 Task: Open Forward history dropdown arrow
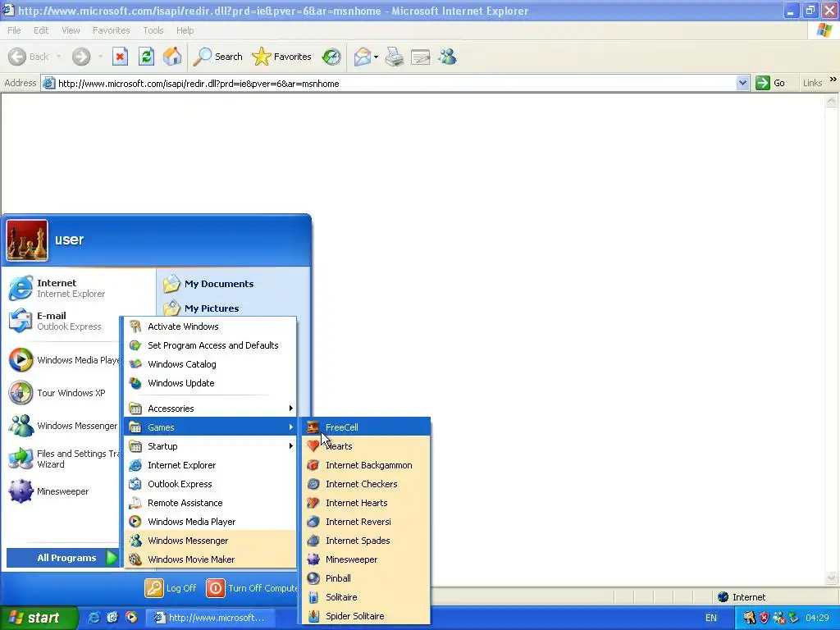coord(100,57)
